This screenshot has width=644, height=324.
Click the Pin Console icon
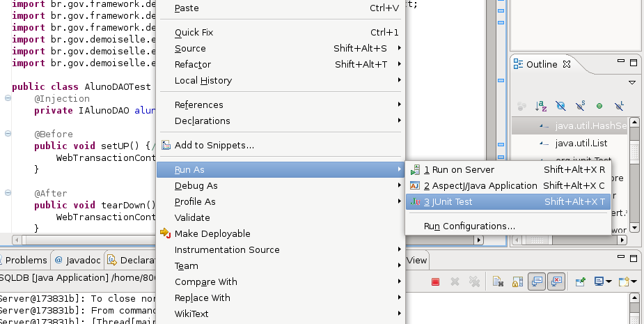point(580,281)
